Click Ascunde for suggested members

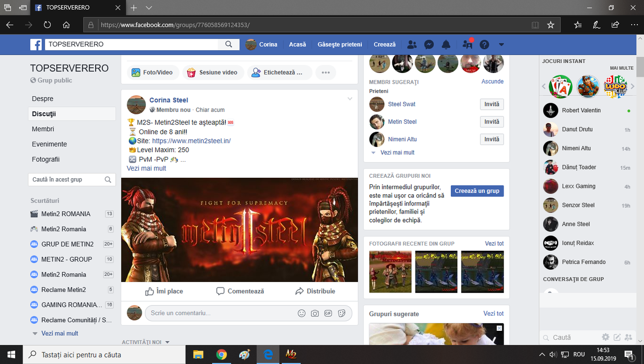pyautogui.click(x=493, y=81)
